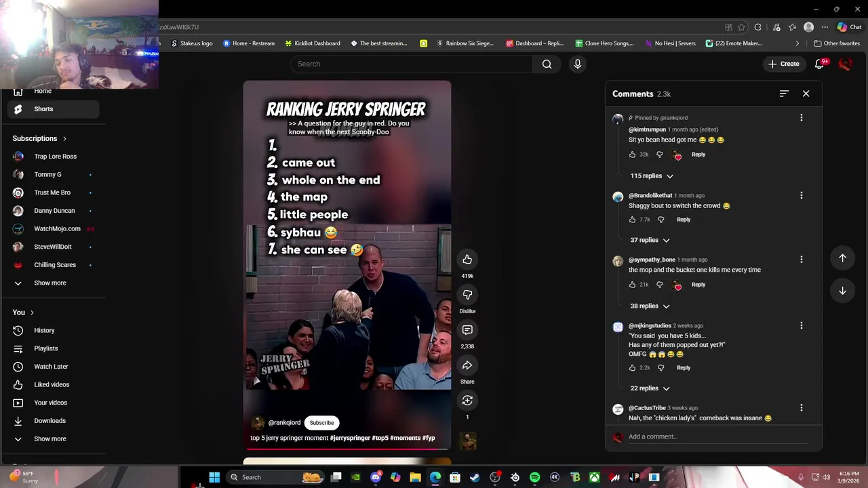Go to next short with down arrow
Screen dimensions: 868x488
[x=842, y=291]
